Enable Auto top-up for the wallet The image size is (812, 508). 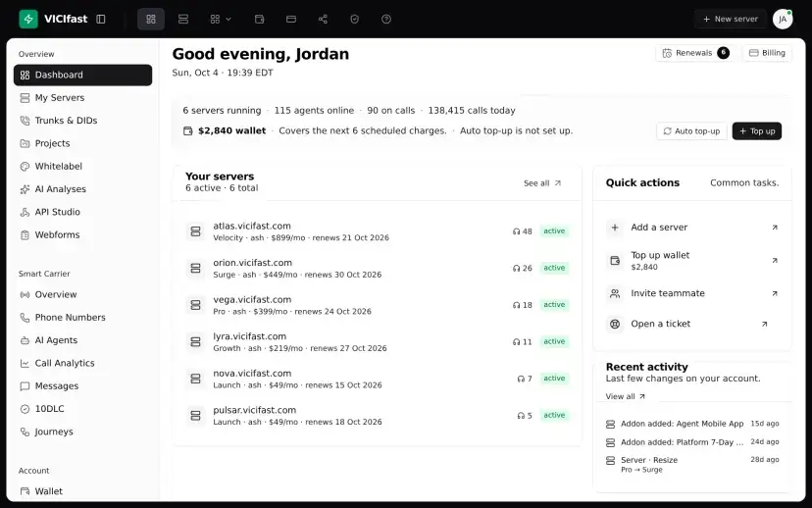[691, 131]
